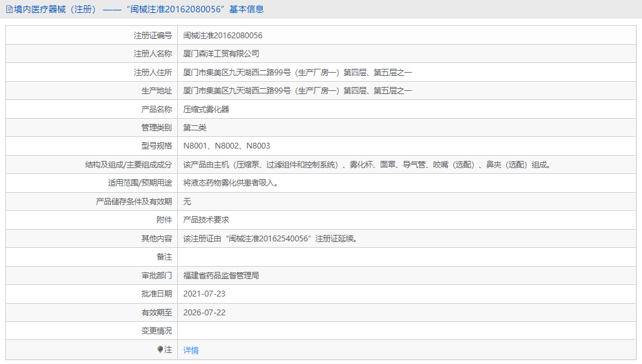Click the 产品储存条件及有效期 label
This screenshot has height=364, width=642.
(x=134, y=201)
